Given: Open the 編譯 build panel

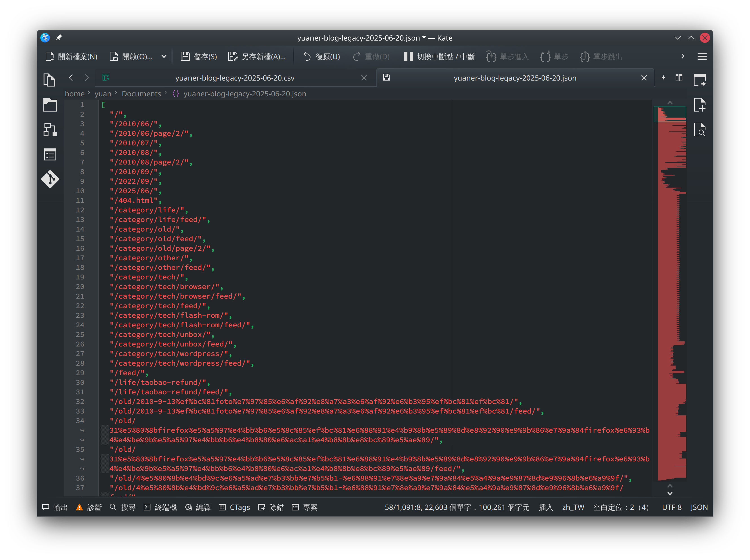Looking at the screenshot, I should click(x=198, y=507).
